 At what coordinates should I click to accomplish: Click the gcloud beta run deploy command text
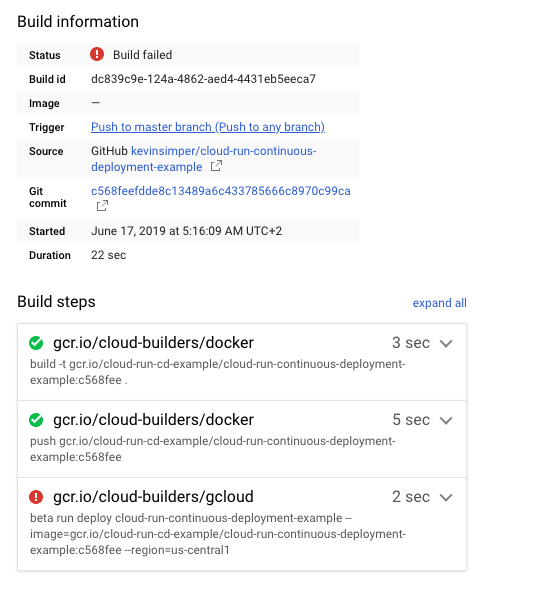coord(218,534)
